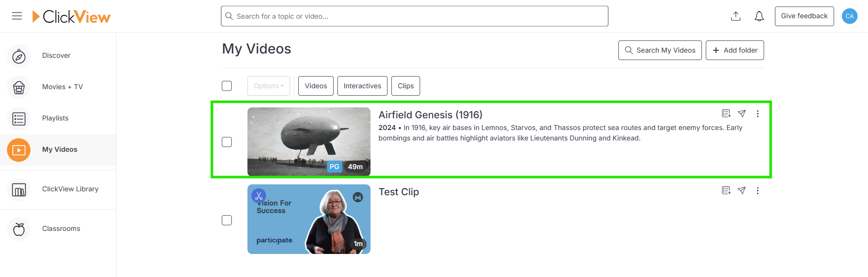Viewport: 868px width, 277px height.
Task: Add Test Clip to a playlist
Action: 726,190
